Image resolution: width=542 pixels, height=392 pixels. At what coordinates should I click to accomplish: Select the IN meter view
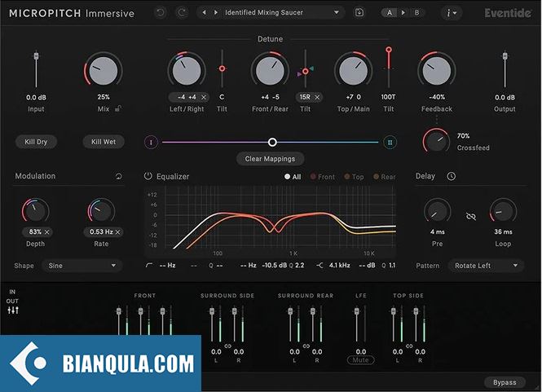pos(12,292)
